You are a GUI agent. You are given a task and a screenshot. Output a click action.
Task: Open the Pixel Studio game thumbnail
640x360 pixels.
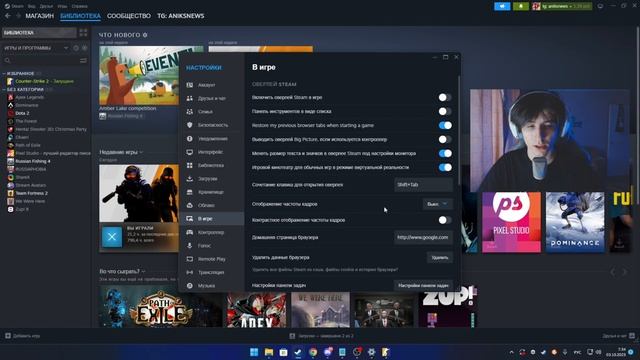point(511,222)
